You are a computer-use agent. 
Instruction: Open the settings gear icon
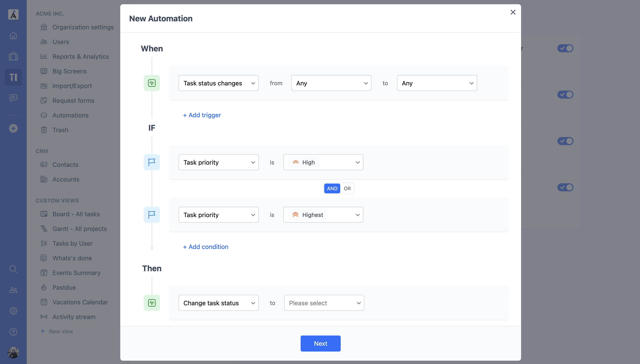click(x=13, y=311)
